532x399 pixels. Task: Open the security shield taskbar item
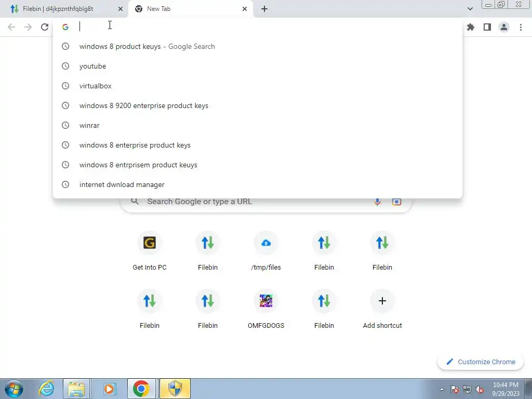point(175,389)
